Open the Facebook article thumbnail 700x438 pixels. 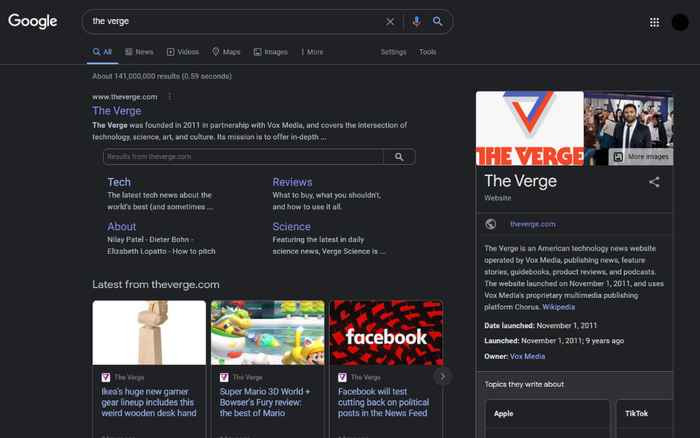pos(386,333)
